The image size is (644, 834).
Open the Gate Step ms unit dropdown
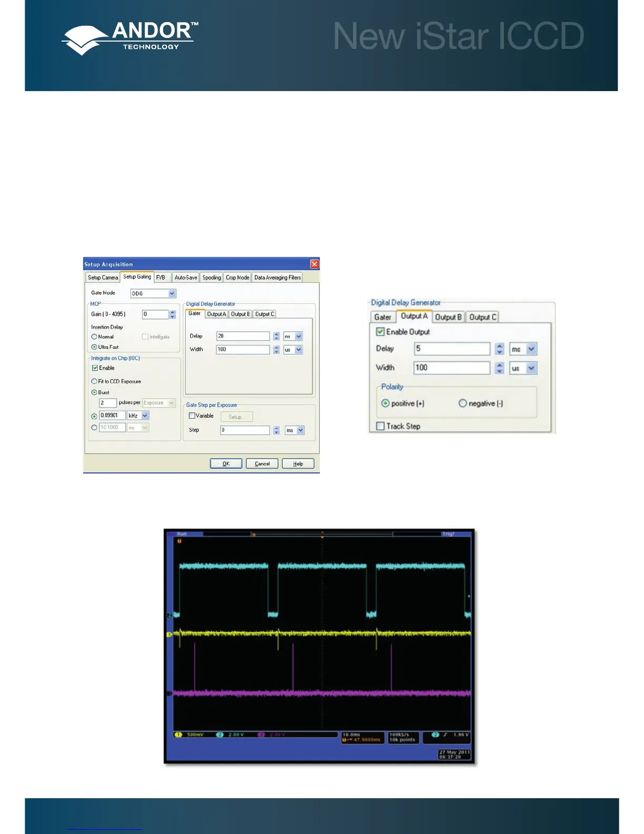[295, 430]
